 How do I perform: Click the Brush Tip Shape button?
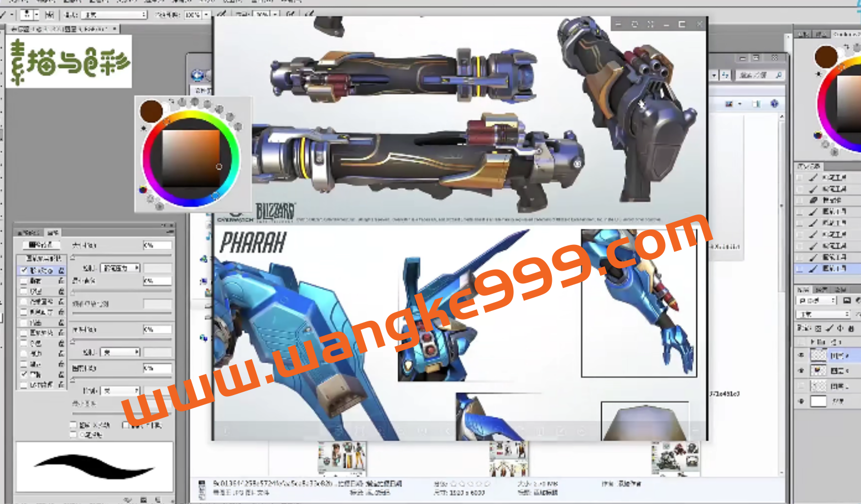click(x=41, y=258)
